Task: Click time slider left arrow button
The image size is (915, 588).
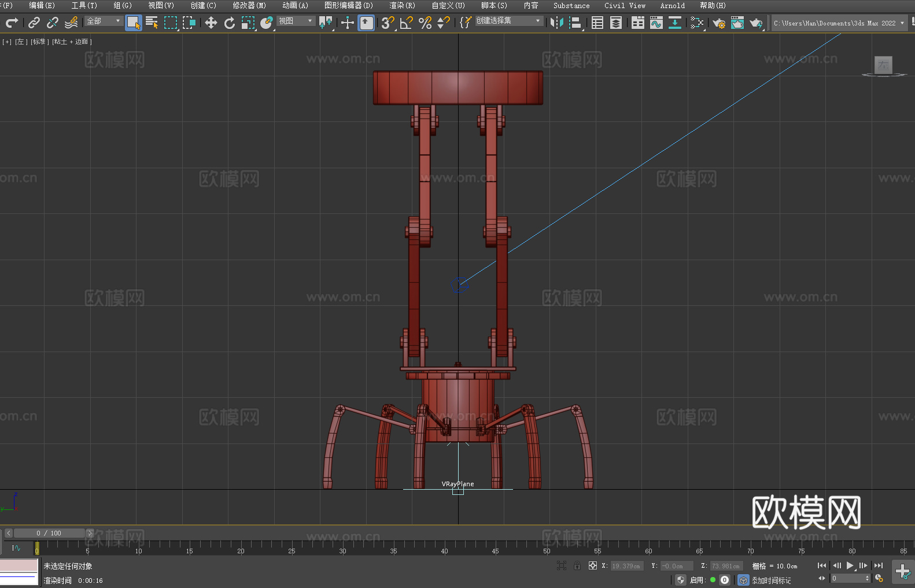Action: tap(8, 533)
